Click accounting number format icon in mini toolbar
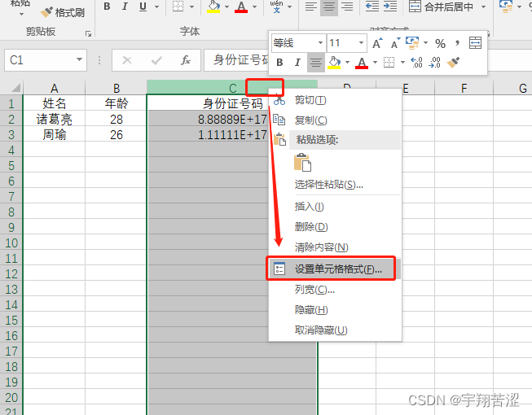The height and width of the screenshot is (415, 532). tap(412, 43)
